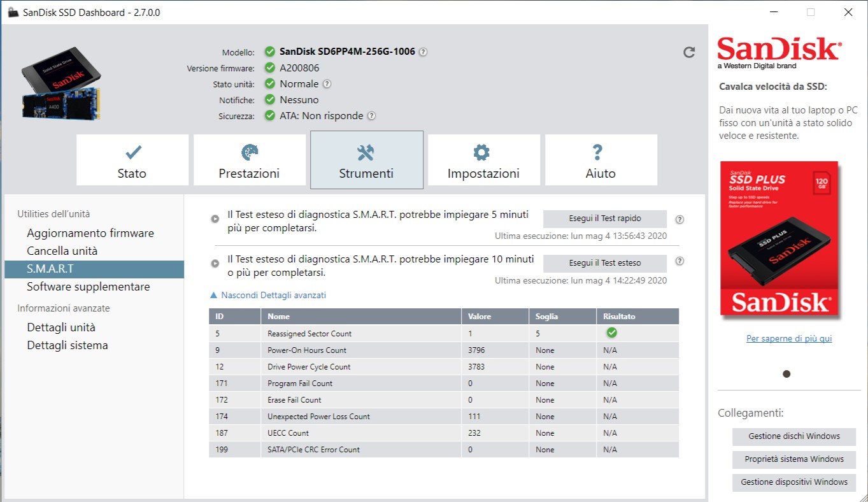Open help icon beside Modello name
868x502 pixels.
423,52
